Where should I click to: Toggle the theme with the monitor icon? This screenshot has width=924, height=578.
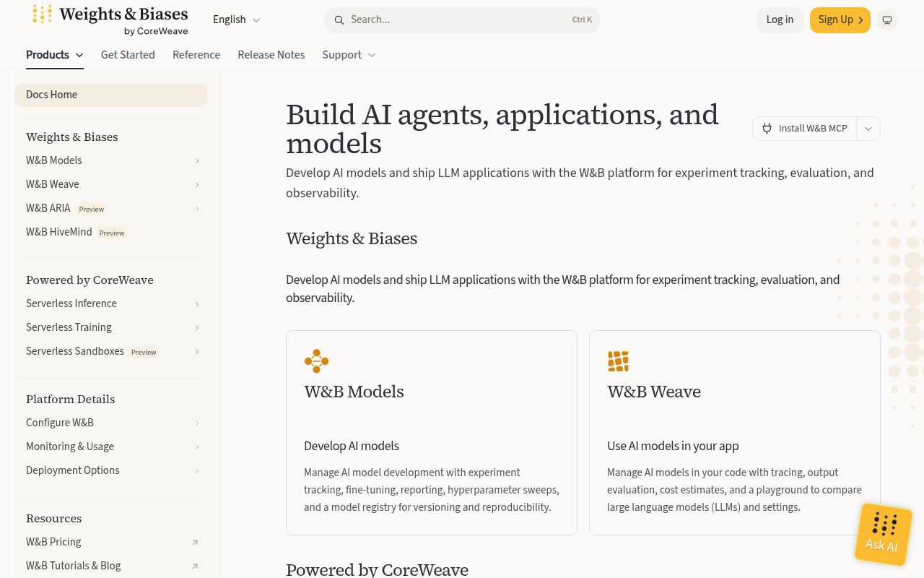coord(887,20)
